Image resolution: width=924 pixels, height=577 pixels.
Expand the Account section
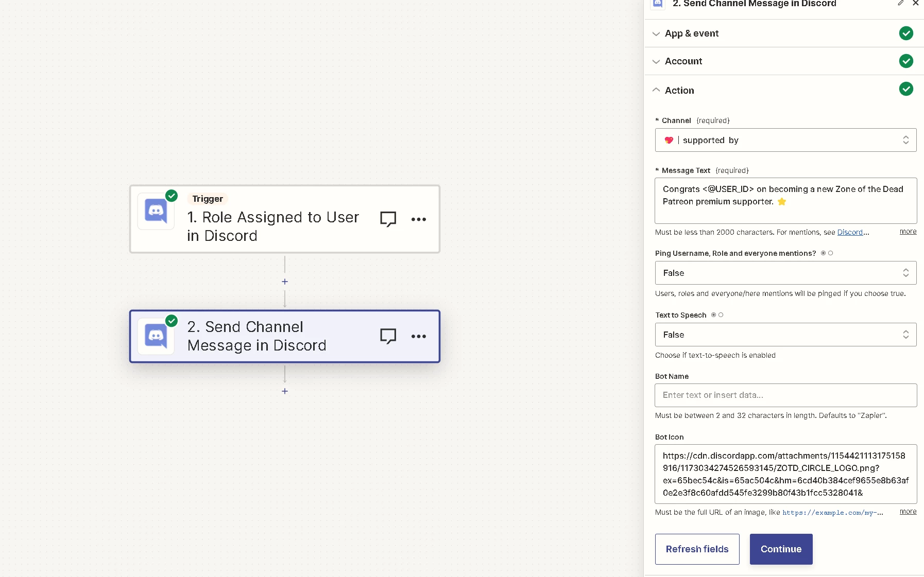[x=784, y=61]
